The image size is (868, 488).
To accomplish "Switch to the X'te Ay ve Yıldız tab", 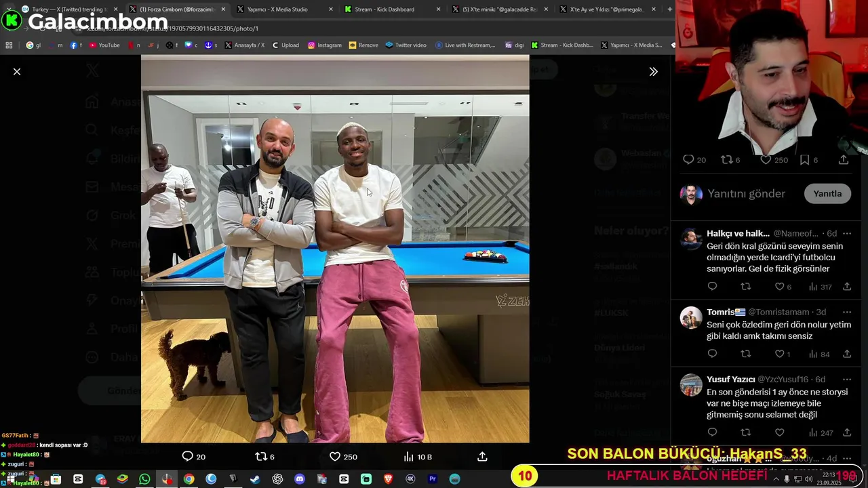I will (606, 9).
